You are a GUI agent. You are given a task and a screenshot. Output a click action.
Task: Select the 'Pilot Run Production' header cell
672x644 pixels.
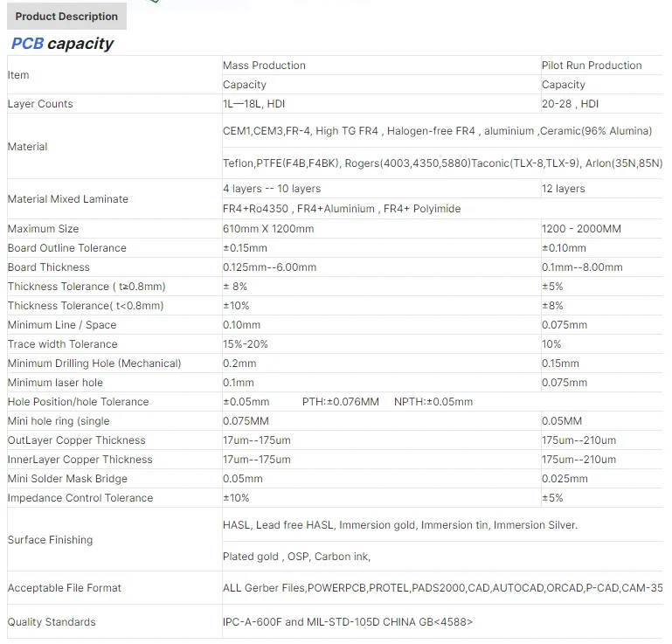[592, 66]
